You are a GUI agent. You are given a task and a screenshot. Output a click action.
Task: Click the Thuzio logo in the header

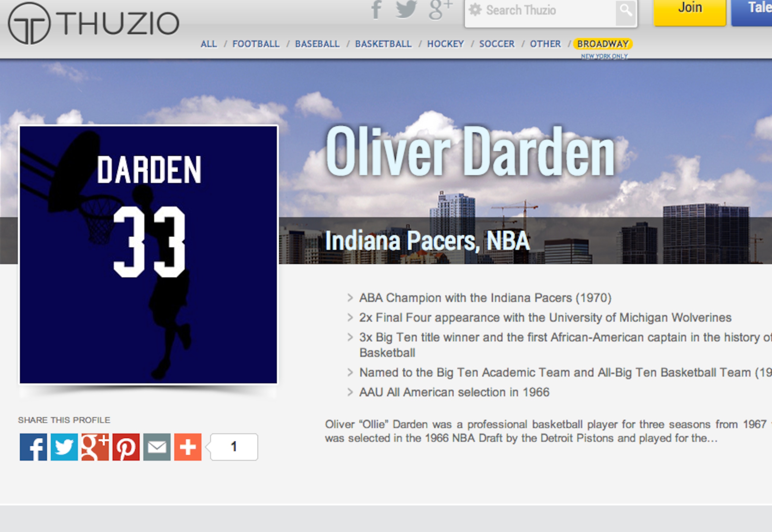tap(94, 23)
